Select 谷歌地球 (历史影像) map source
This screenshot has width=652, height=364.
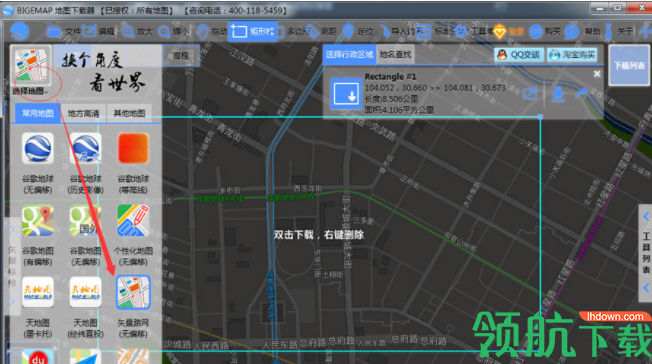point(85,163)
